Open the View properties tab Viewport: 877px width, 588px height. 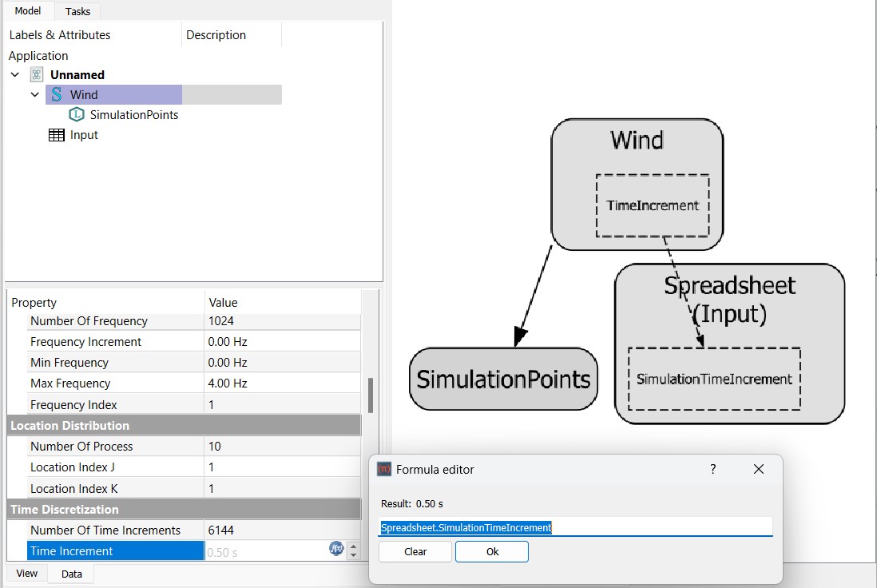pos(27,574)
